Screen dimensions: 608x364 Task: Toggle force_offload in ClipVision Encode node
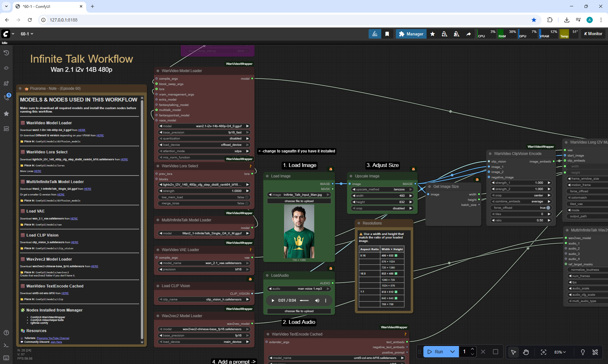point(548,208)
